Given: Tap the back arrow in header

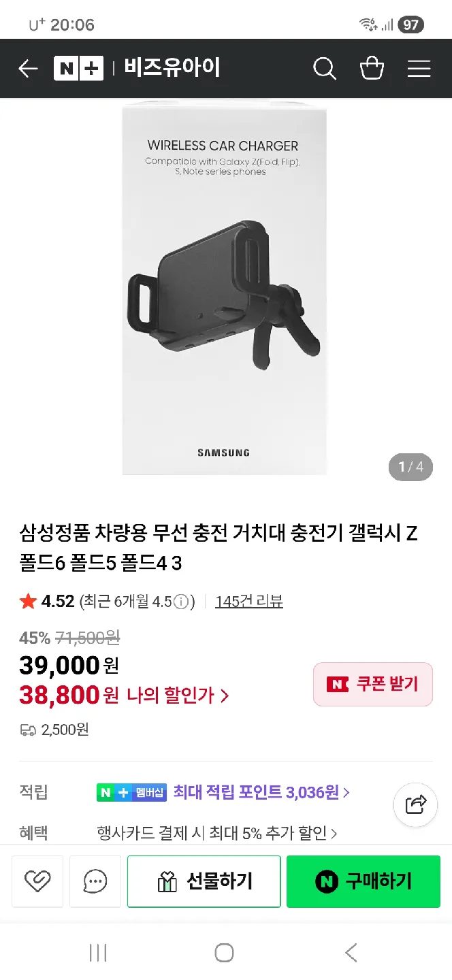Looking at the screenshot, I should point(28,68).
